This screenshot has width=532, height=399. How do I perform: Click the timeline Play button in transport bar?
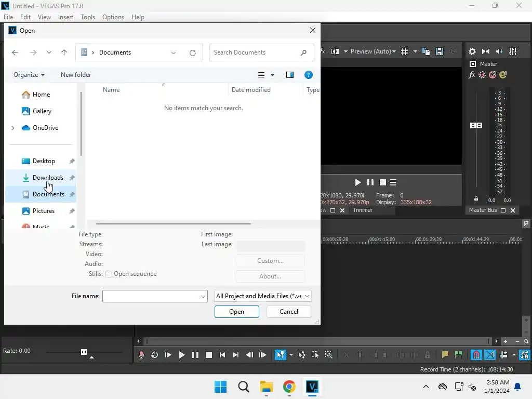(181, 355)
